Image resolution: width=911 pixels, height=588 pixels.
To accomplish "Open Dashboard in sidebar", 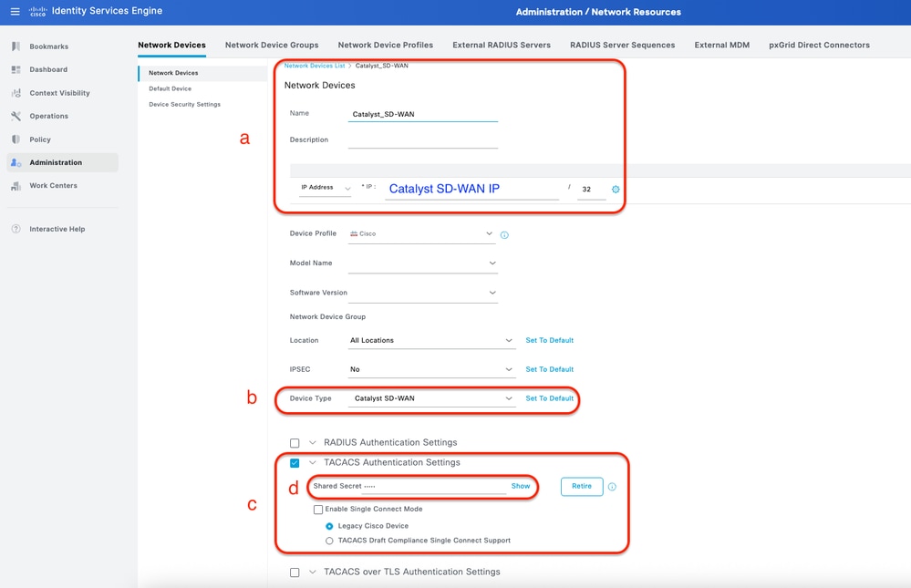I will click(48, 69).
